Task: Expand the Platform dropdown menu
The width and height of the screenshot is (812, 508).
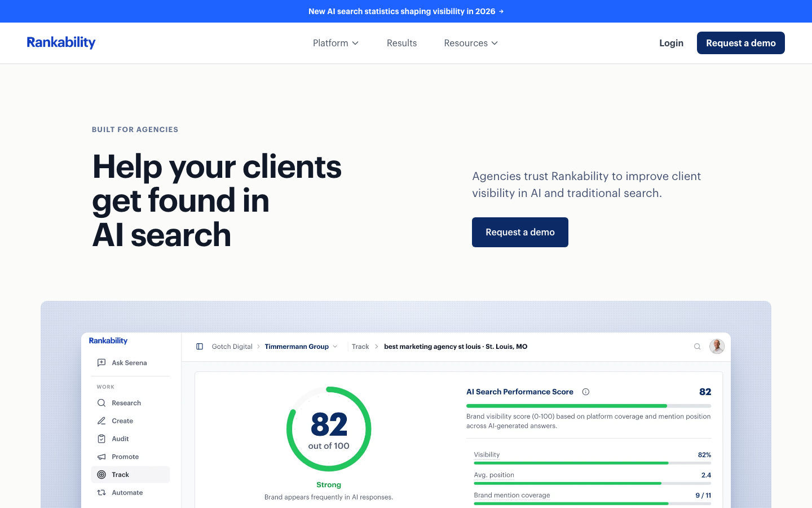Action: tap(336, 43)
